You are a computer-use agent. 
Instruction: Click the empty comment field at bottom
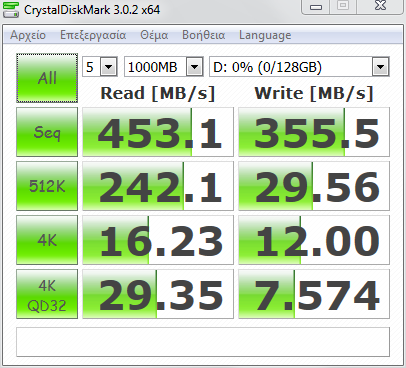[x=203, y=342]
